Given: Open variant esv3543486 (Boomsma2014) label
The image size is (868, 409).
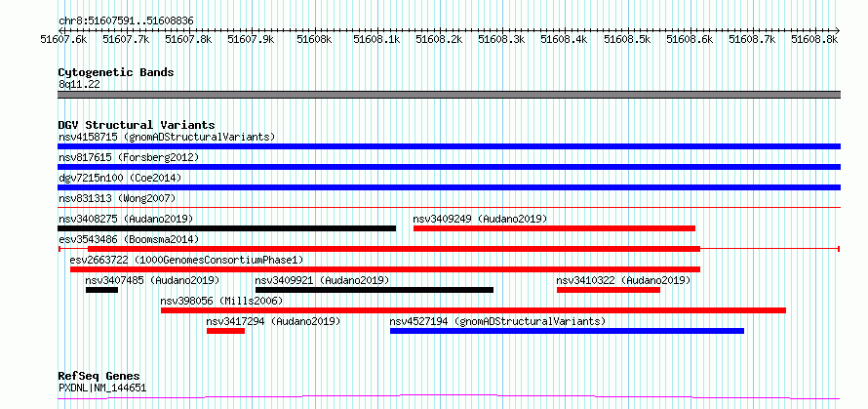Looking at the screenshot, I should (129, 239).
